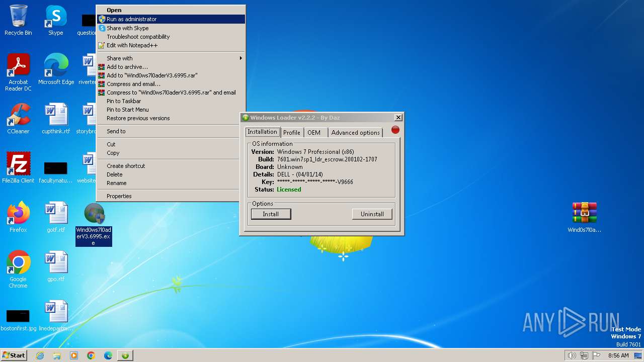The width and height of the screenshot is (644, 362).
Task: Choose Add to archive...
Action: coord(171,67)
